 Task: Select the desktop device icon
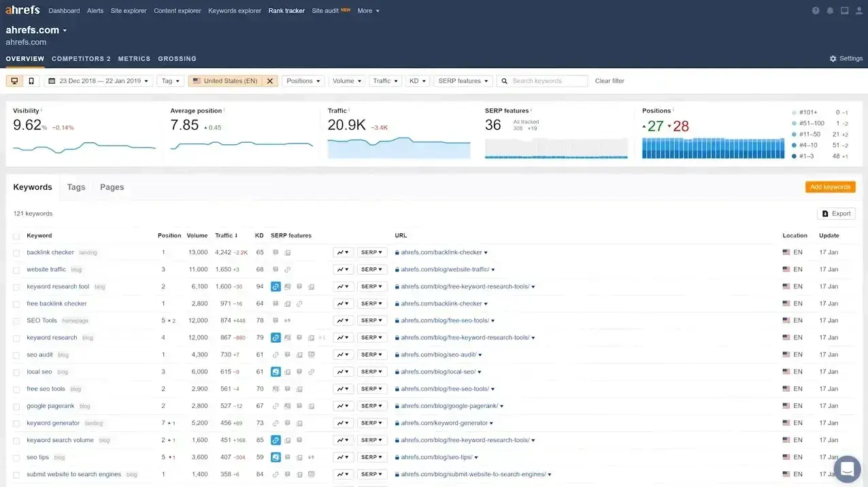(14, 80)
